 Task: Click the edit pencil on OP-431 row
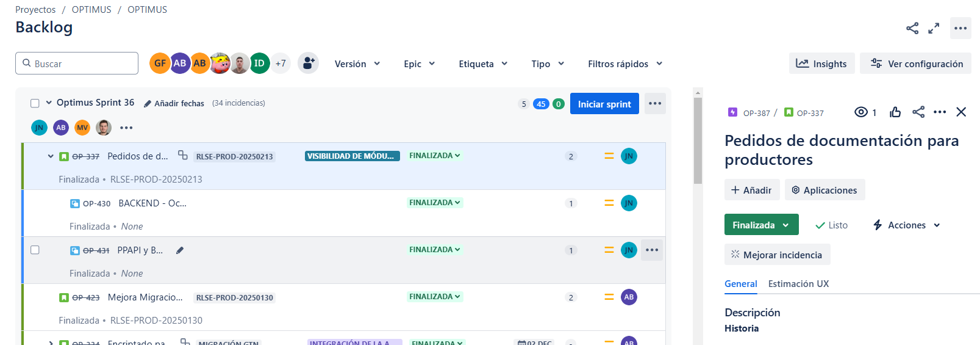[180, 250]
